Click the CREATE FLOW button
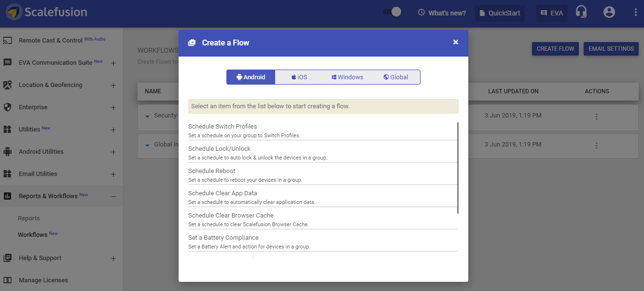 (x=555, y=49)
